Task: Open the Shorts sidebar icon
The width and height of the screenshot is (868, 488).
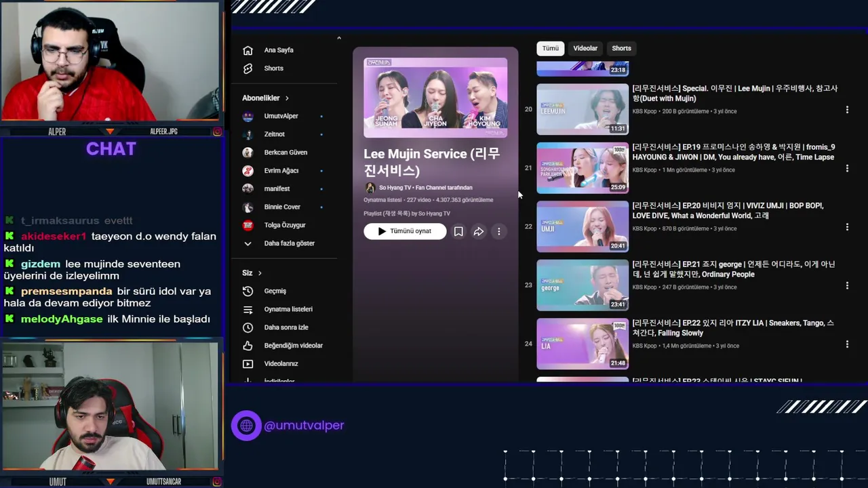Action: pos(248,68)
